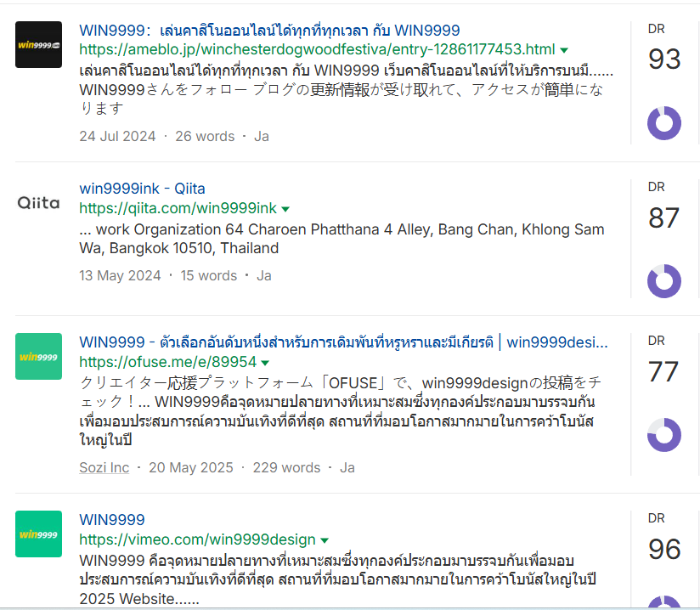This screenshot has height=610, width=700.
Task: Click the DR value 93
Action: point(664,59)
